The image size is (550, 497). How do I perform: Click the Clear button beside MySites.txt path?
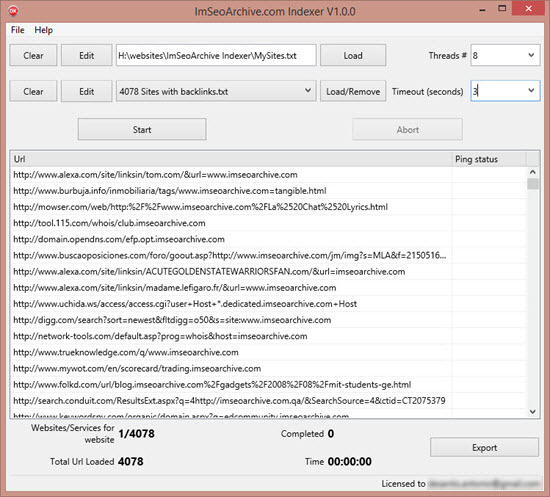[33, 55]
